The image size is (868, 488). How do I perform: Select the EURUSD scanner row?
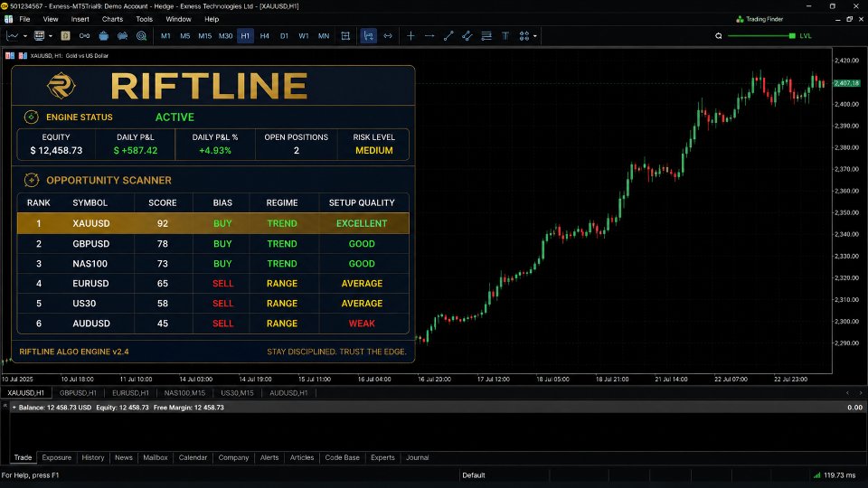coord(213,283)
